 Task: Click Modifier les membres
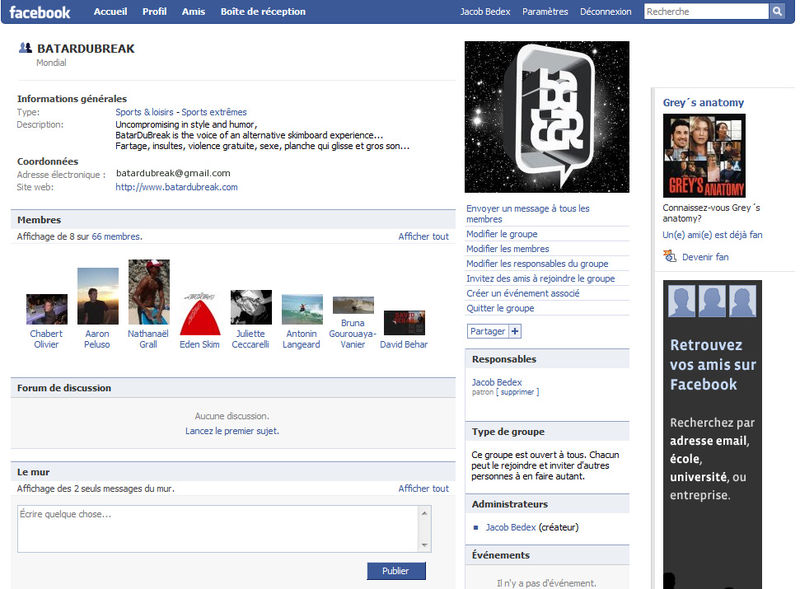point(508,249)
